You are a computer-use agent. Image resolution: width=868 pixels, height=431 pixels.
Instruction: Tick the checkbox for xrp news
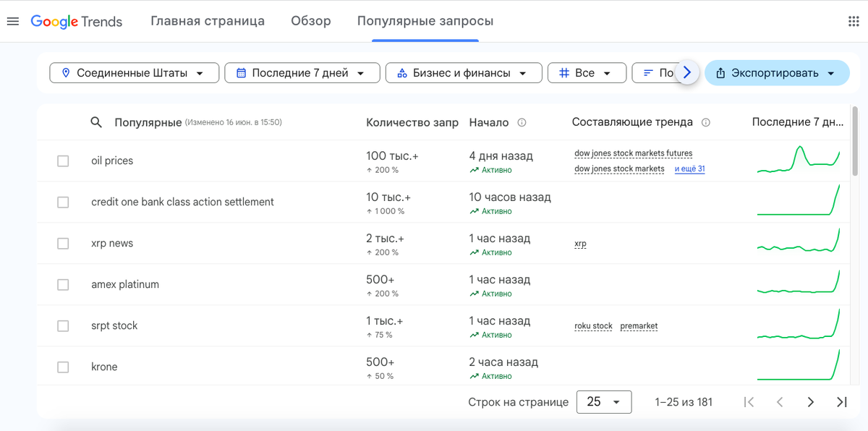[63, 244]
